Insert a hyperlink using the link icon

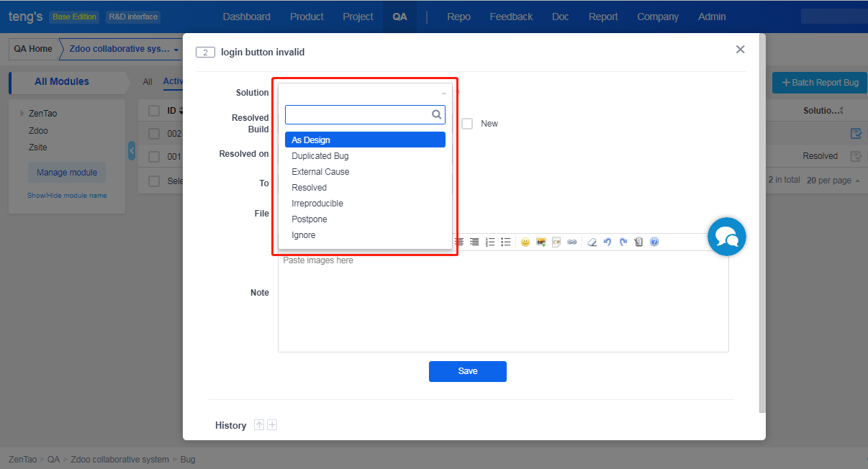[x=572, y=242]
